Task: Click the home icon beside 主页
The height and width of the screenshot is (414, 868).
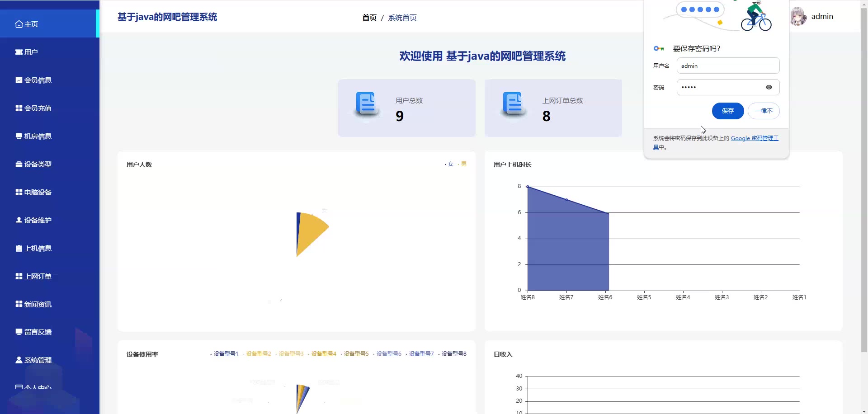Action: (x=19, y=24)
